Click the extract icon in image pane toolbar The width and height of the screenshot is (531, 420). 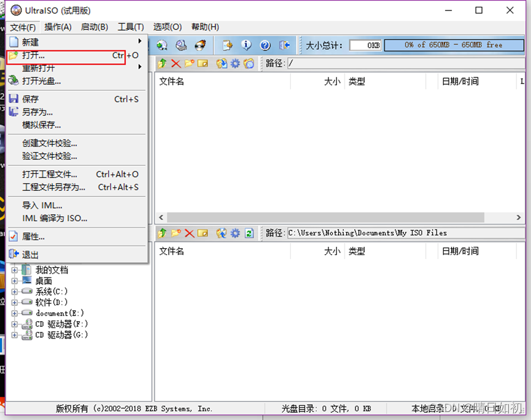click(x=222, y=63)
